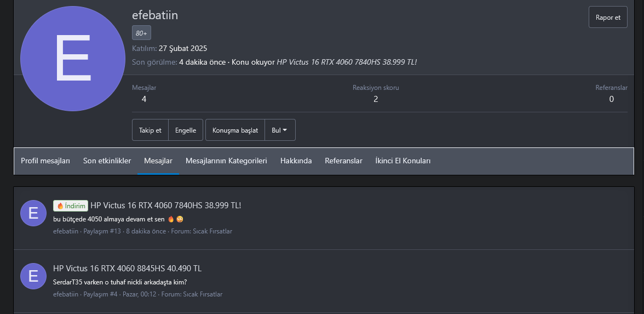Open the currently viewed thread link in Son görülme
This screenshot has height=314, width=644.
pyautogui.click(x=347, y=62)
